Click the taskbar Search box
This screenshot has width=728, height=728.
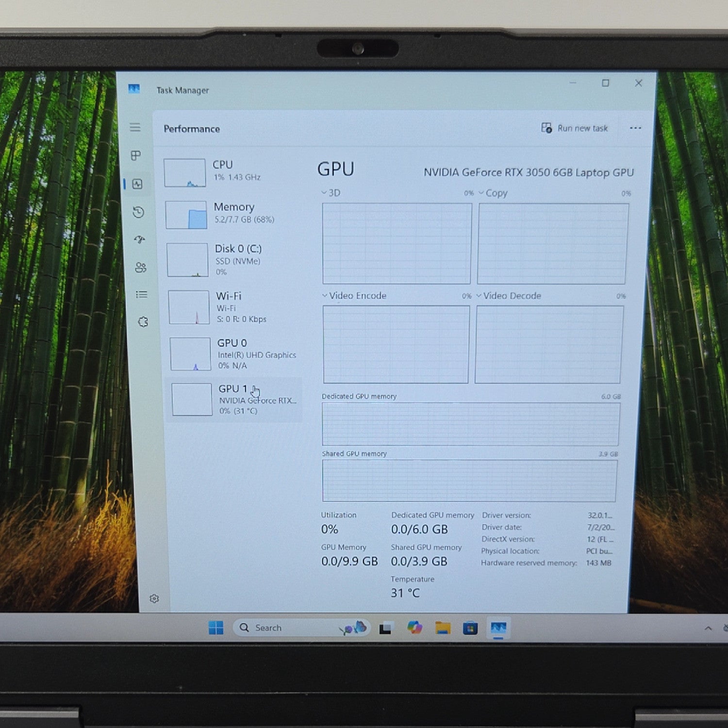tap(302, 628)
